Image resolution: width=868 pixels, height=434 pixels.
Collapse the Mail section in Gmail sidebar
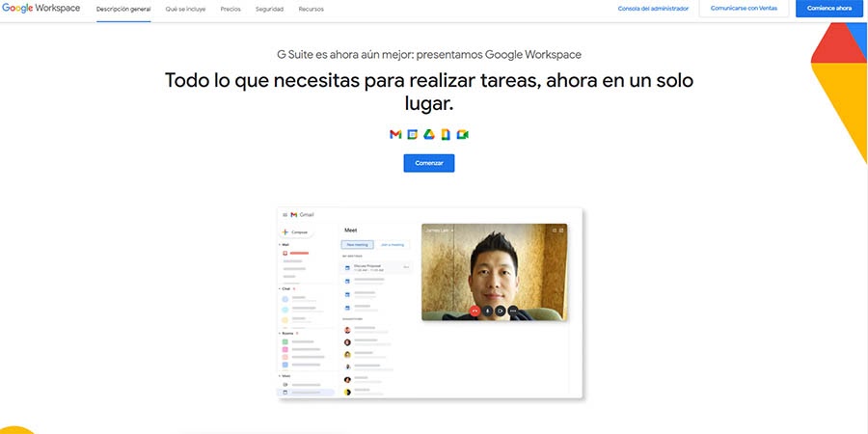tap(281, 245)
